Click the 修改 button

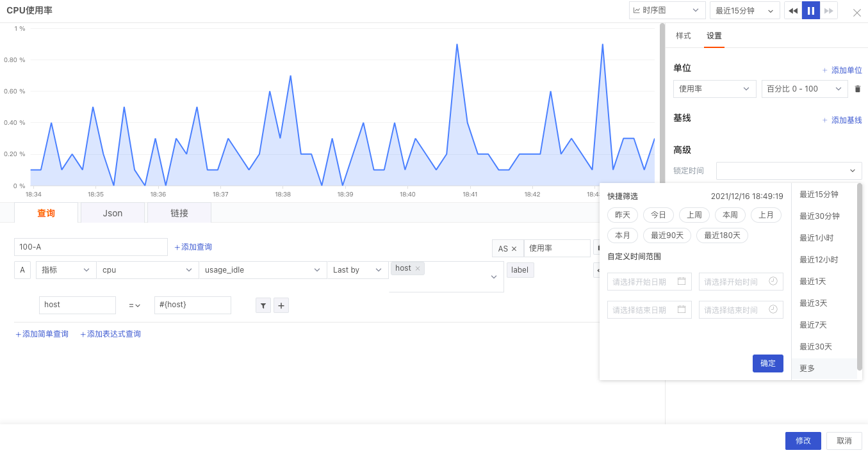(x=803, y=441)
